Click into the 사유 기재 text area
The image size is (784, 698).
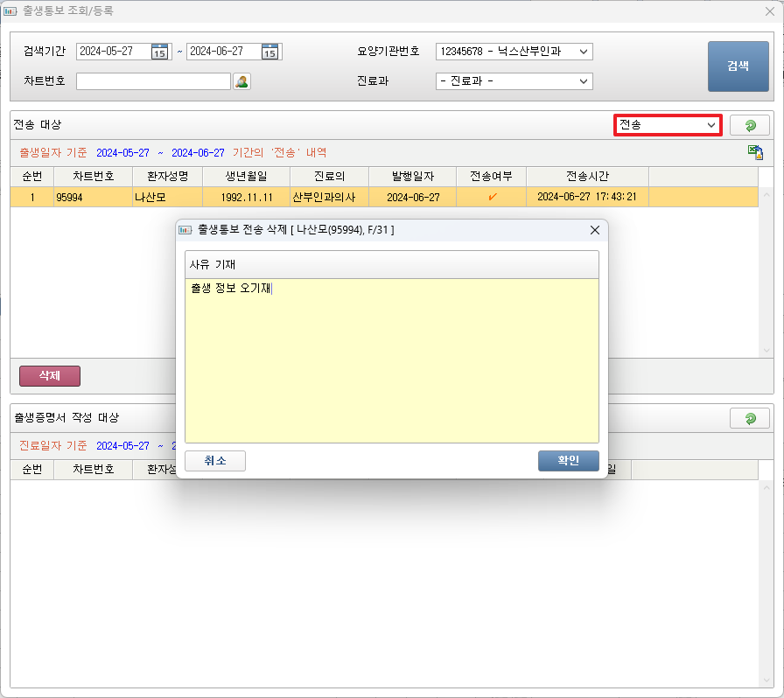(x=391, y=359)
